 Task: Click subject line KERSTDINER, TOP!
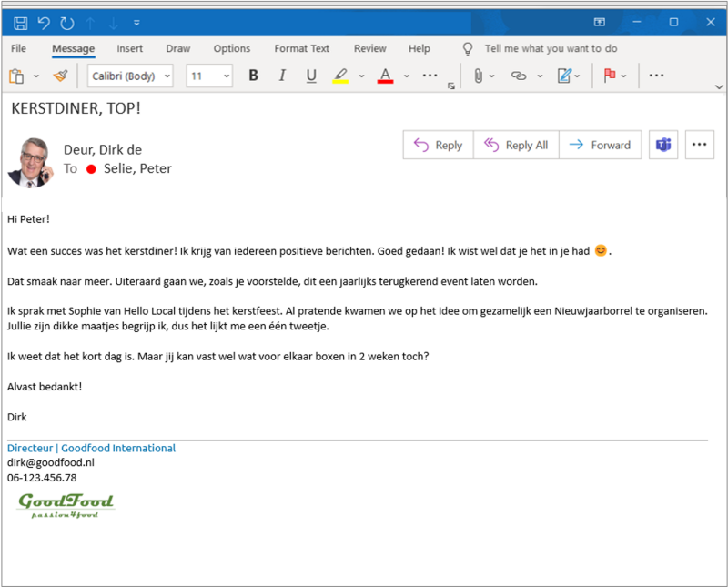[76, 108]
